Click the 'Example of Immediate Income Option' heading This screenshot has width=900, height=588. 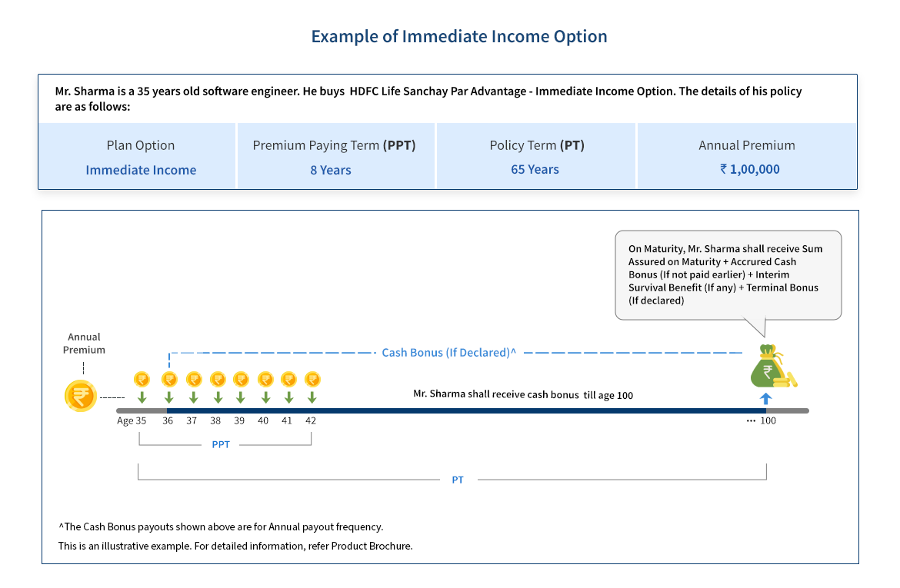459,36
